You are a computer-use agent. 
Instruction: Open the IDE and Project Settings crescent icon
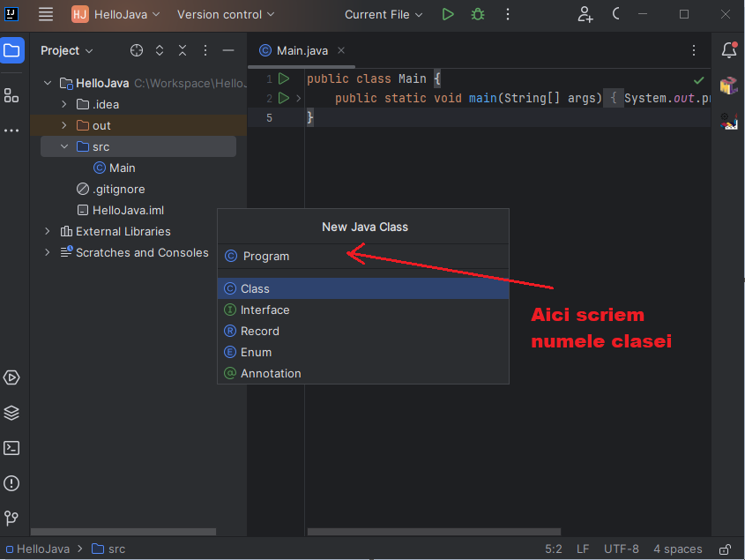click(x=616, y=14)
